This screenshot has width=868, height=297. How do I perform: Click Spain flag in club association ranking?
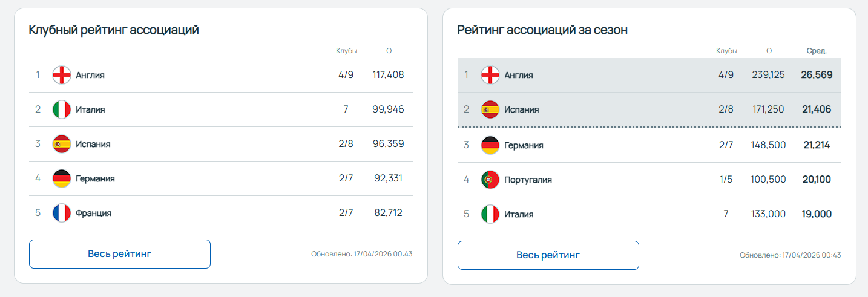coord(62,144)
